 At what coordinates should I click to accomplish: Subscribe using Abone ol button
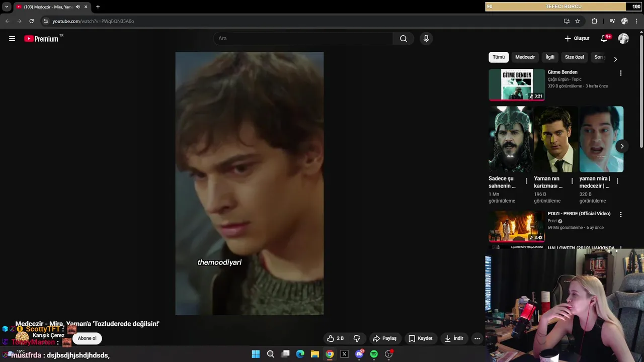87,338
